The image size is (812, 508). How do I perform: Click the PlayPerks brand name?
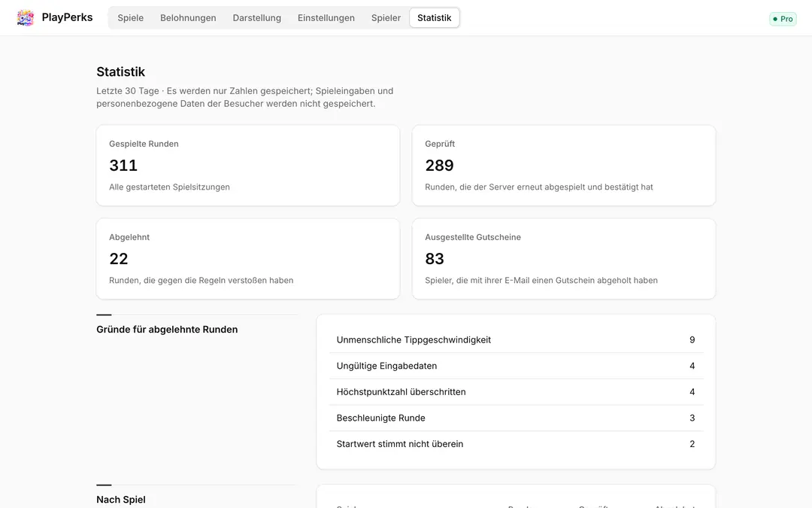(68, 17)
